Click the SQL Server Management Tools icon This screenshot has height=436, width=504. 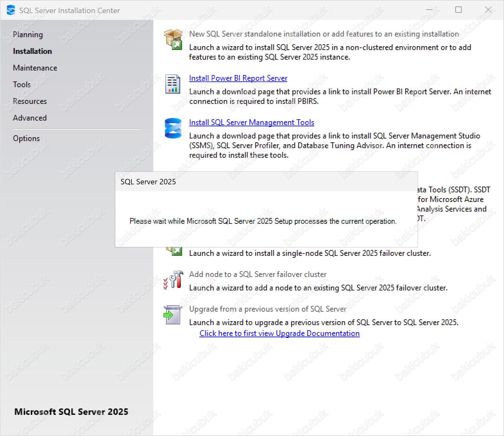tap(173, 128)
